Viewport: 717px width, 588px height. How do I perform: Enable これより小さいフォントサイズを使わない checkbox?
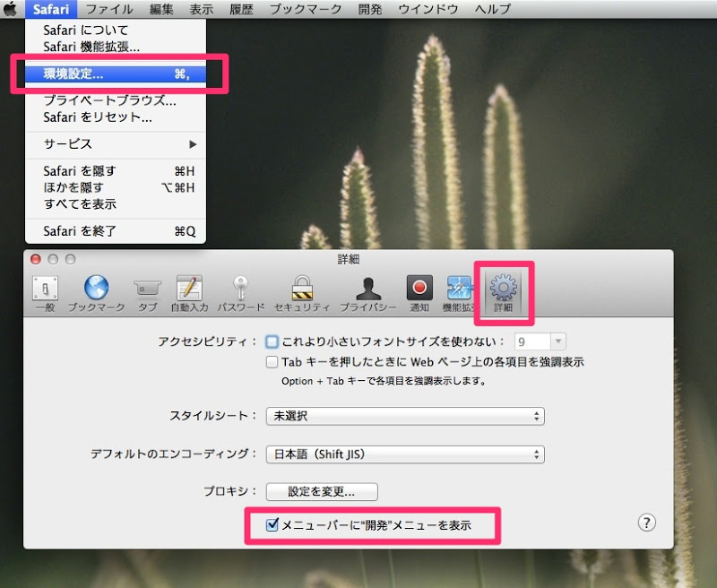point(272,342)
